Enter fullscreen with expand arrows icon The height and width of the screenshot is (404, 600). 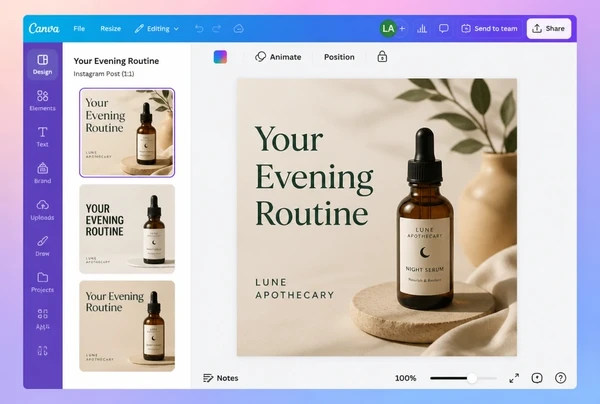[x=514, y=378]
